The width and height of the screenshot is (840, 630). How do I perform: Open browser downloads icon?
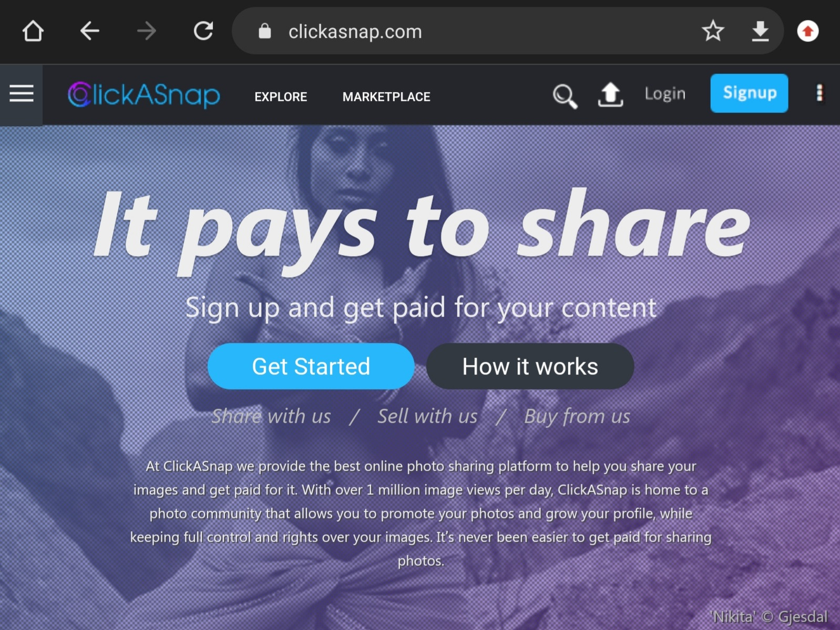coord(760,31)
